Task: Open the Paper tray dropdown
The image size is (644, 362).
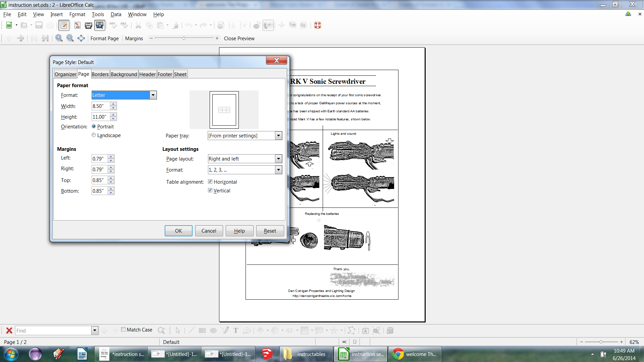Action: [278, 136]
